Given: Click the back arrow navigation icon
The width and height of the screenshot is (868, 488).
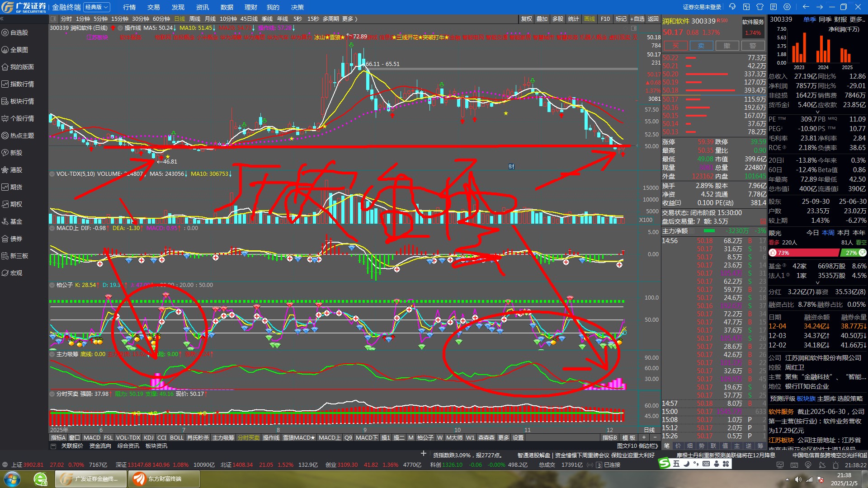Looking at the screenshot, I should coord(806,7).
